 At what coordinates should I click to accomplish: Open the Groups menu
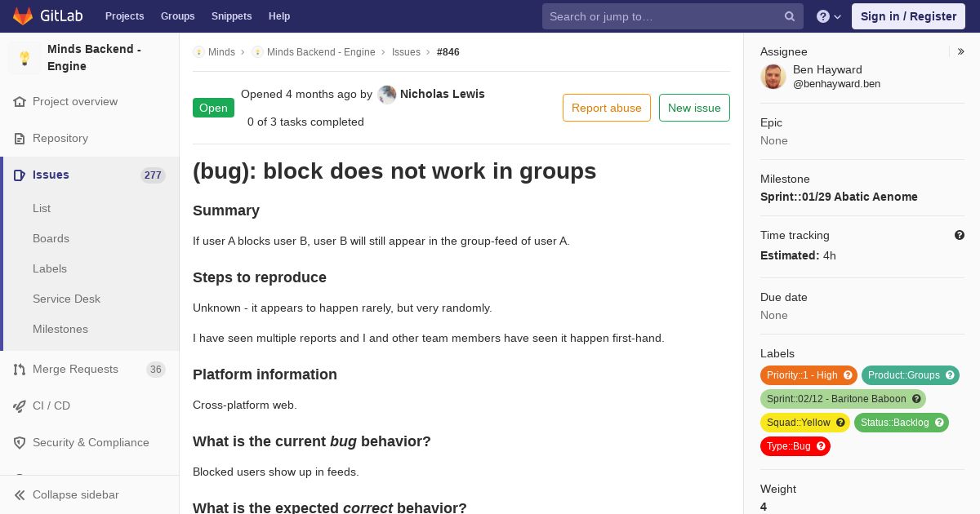(177, 16)
